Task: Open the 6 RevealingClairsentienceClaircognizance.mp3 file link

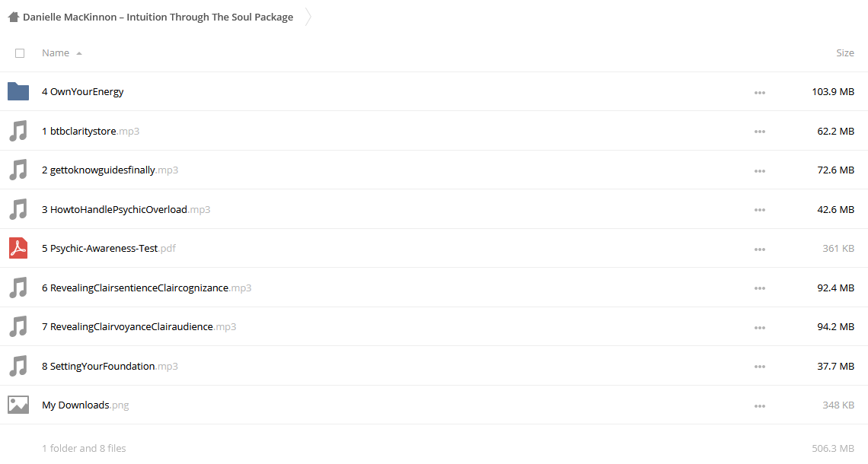Action: 147,288
